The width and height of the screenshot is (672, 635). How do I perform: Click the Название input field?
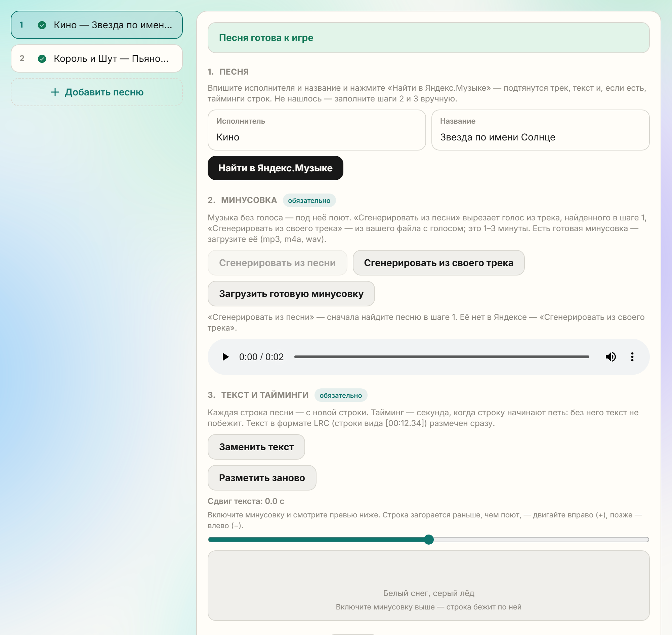pos(540,130)
